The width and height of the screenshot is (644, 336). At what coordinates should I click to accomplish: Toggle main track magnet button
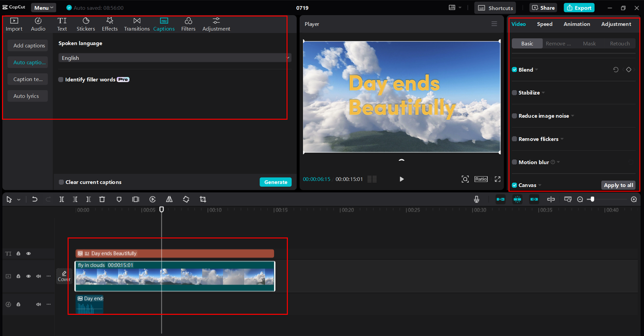coord(501,199)
